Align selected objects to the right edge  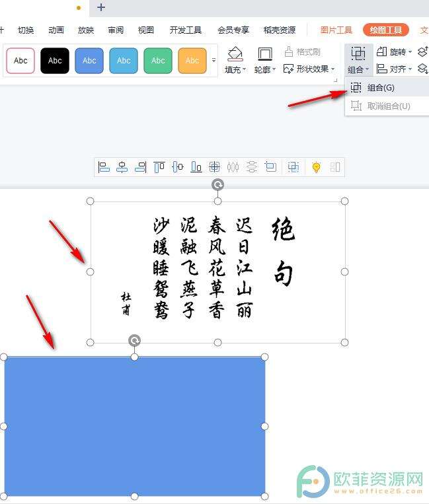point(141,167)
